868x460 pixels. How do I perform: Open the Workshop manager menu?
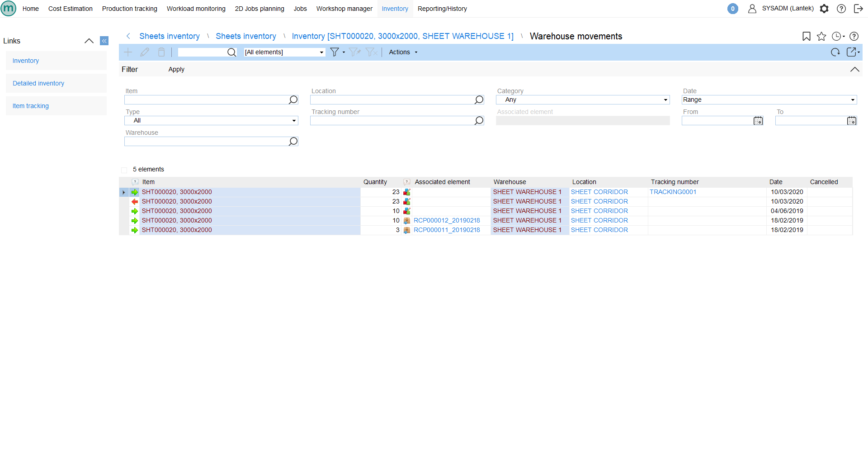344,9
